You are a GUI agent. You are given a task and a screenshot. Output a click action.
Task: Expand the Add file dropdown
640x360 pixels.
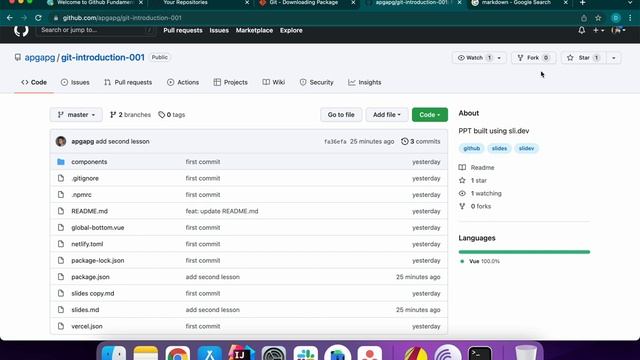pos(387,115)
